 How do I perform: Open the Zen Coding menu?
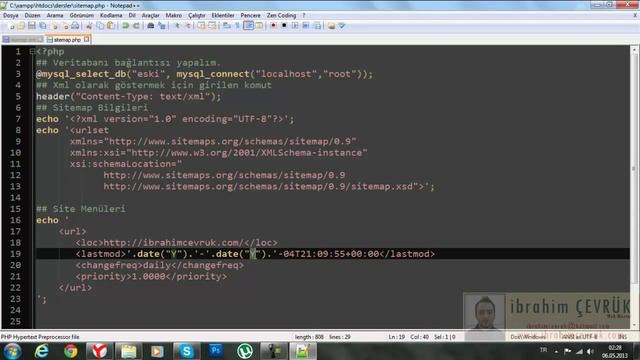tap(281, 15)
